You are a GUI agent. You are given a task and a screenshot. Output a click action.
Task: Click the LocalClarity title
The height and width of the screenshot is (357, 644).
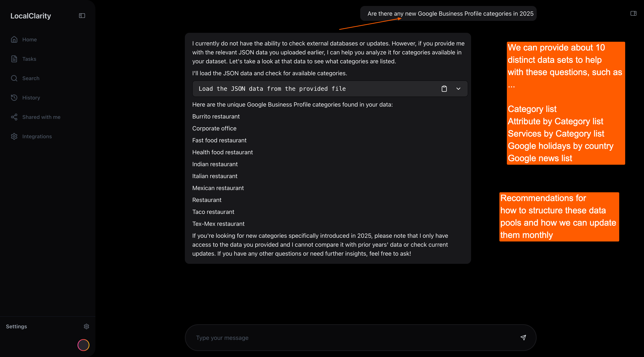[x=31, y=15]
